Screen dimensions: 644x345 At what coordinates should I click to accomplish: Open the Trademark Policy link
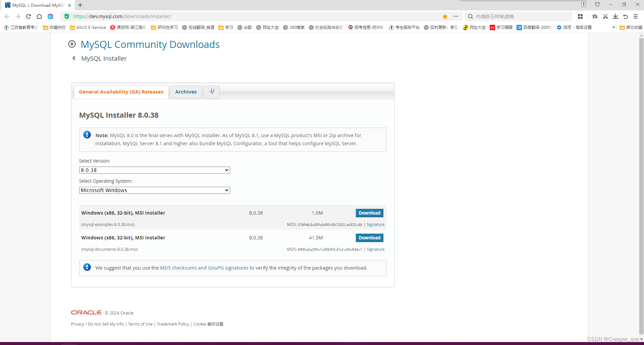(173, 324)
